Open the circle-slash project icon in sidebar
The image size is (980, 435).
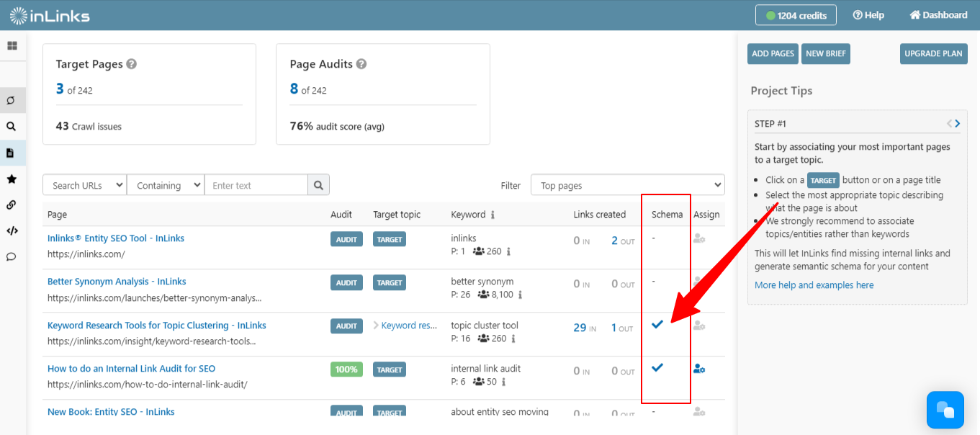(12, 100)
